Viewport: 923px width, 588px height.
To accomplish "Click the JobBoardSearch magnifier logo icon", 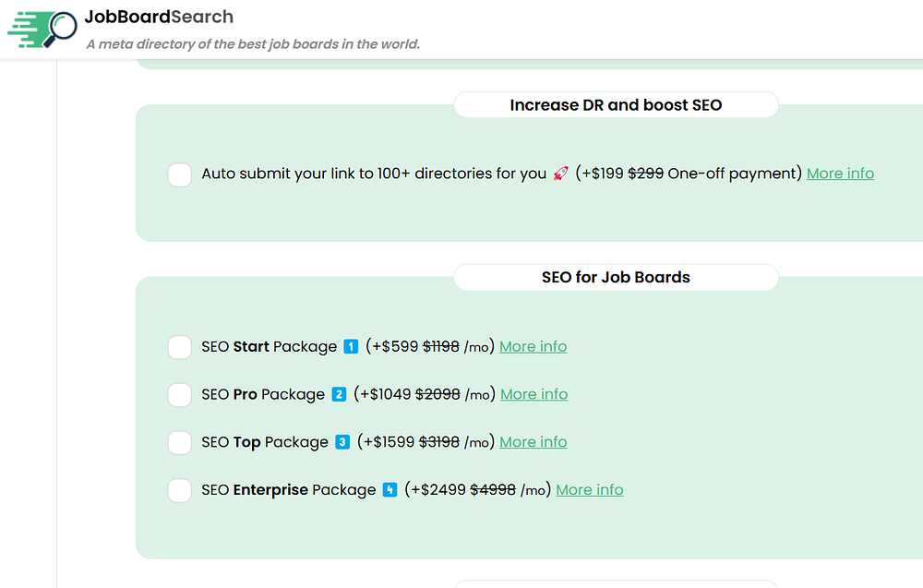I will (x=42, y=28).
